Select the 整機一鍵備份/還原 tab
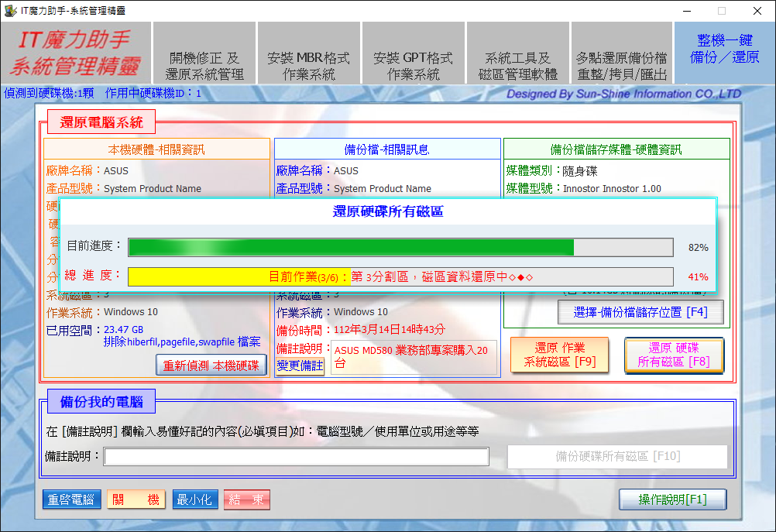 [724, 50]
